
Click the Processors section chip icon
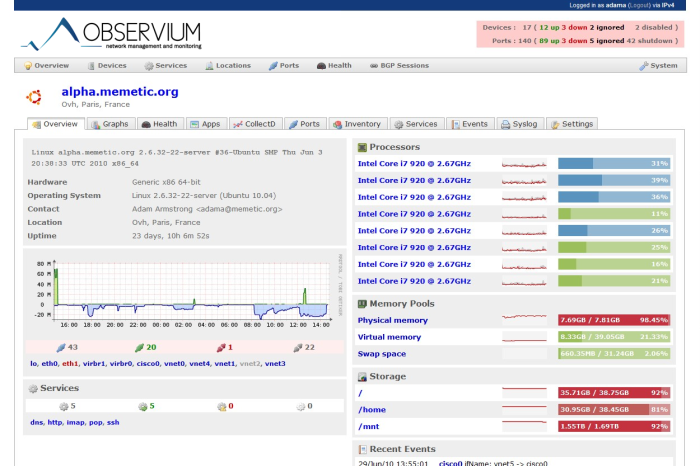point(362,147)
